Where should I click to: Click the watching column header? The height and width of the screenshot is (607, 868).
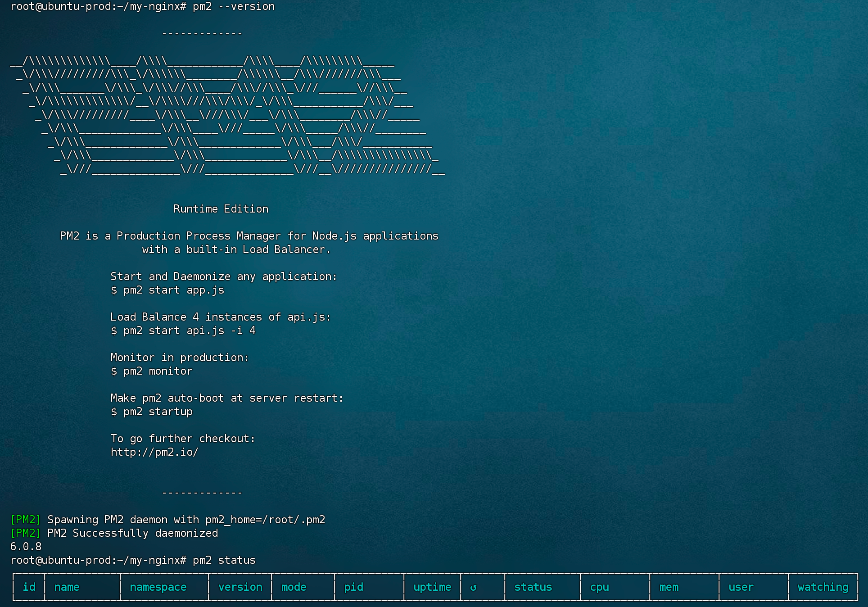(x=823, y=587)
